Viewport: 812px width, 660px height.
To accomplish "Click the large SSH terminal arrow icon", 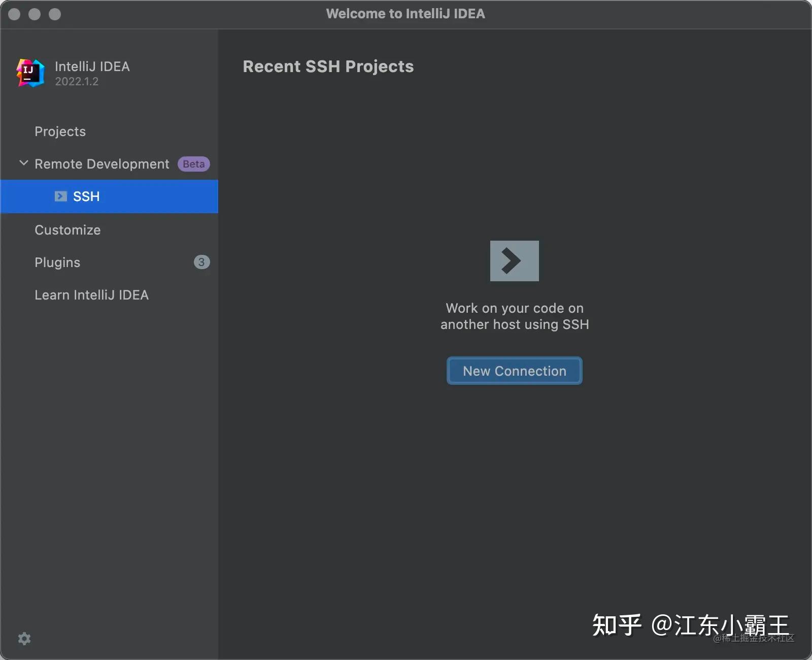I will (x=514, y=260).
